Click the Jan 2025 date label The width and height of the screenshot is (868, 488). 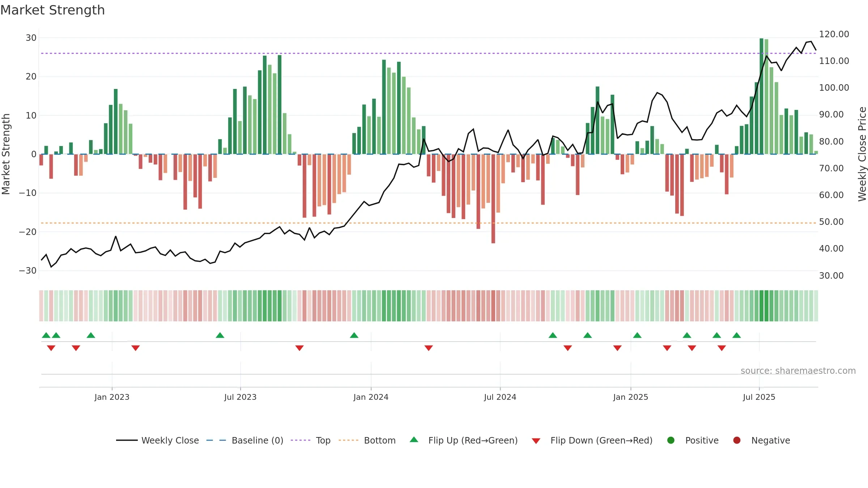tap(630, 397)
